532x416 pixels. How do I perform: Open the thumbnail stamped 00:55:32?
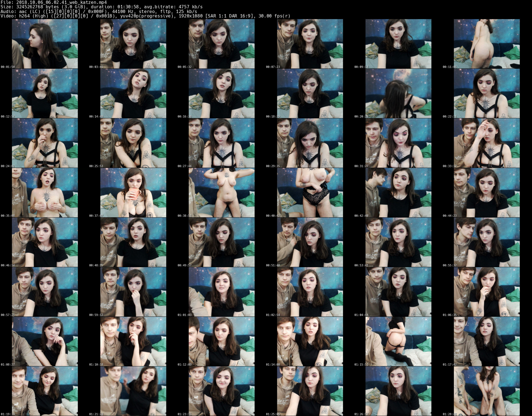pos(487,242)
